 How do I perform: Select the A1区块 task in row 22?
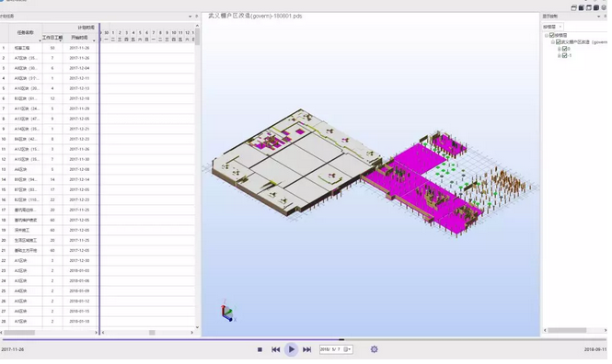coord(26,261)
